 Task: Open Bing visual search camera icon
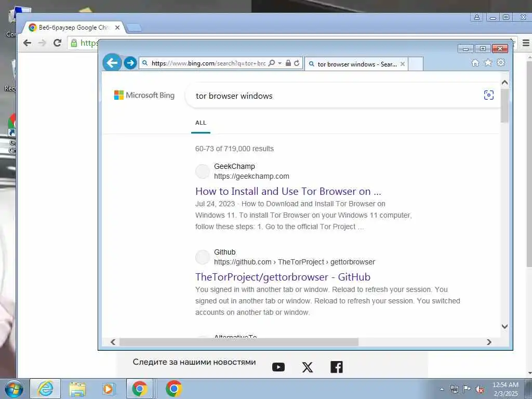click(488, 95)
